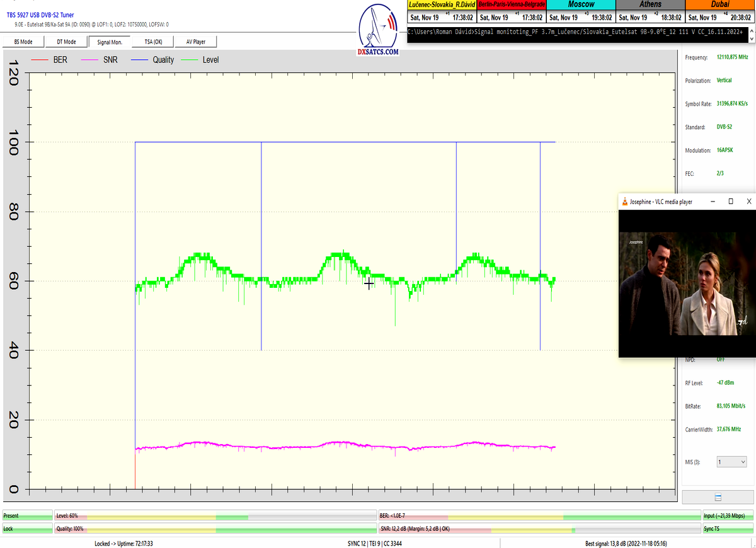Click the SNR margin progress bar

[539, 528]
